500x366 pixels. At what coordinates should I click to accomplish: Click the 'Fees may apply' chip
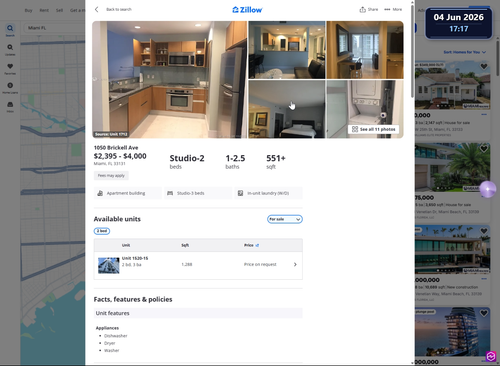click(111, 175)
